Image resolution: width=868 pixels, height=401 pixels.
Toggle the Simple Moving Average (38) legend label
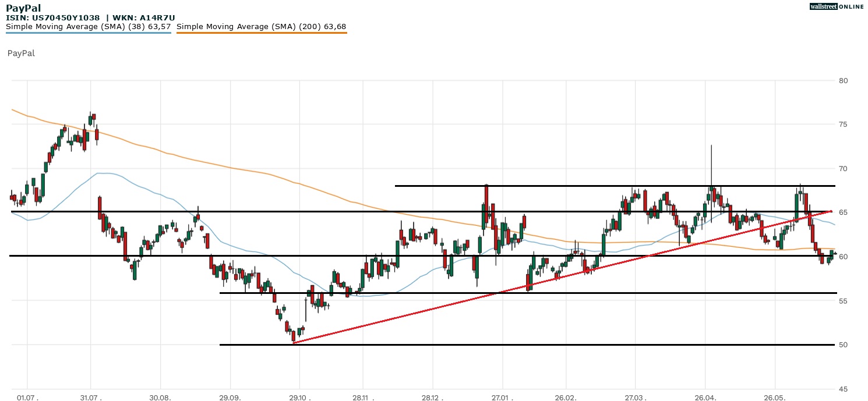click(x=88, y=27)
